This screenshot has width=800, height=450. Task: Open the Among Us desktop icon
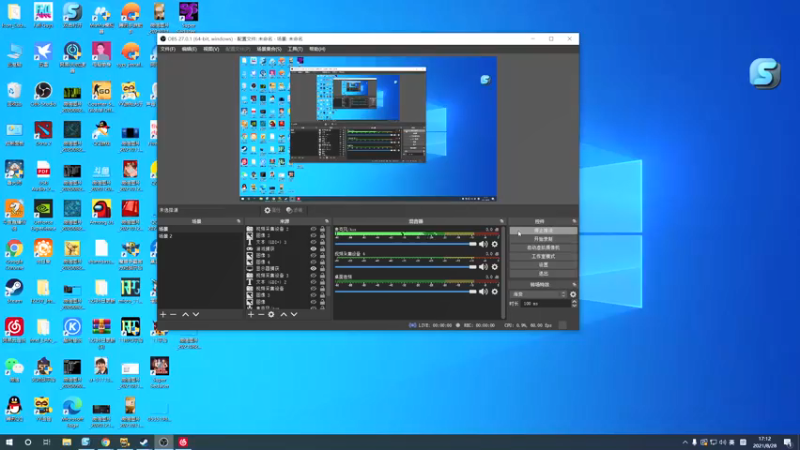102,212
